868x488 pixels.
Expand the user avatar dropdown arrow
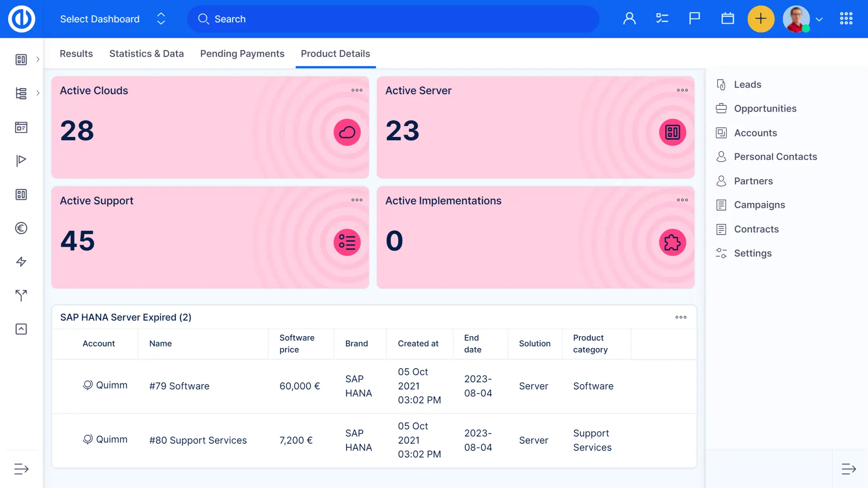pos(819,19)
